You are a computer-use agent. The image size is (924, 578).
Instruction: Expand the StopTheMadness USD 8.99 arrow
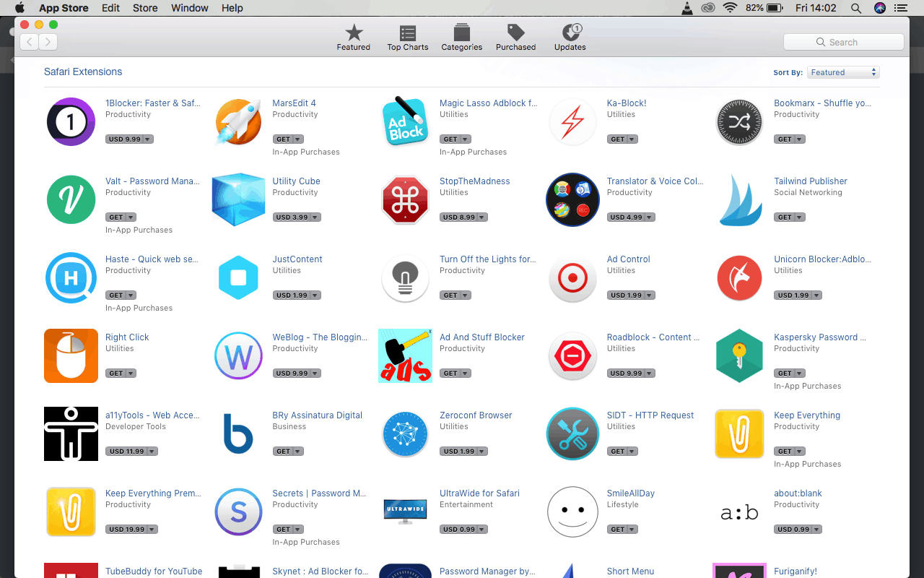point(482,217)
